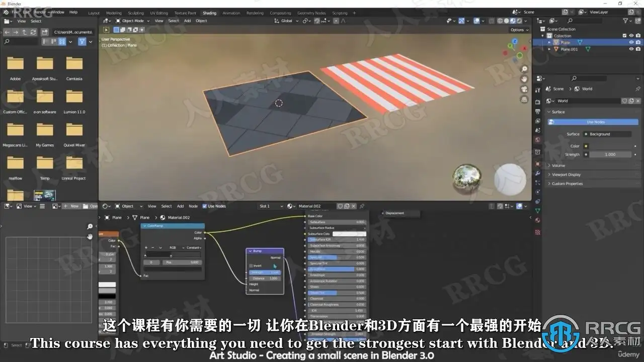Switch to the Geometry Nodes workspace tab
Image resolution: width=644 pixels, height=362 pixels.
point(311,13)
